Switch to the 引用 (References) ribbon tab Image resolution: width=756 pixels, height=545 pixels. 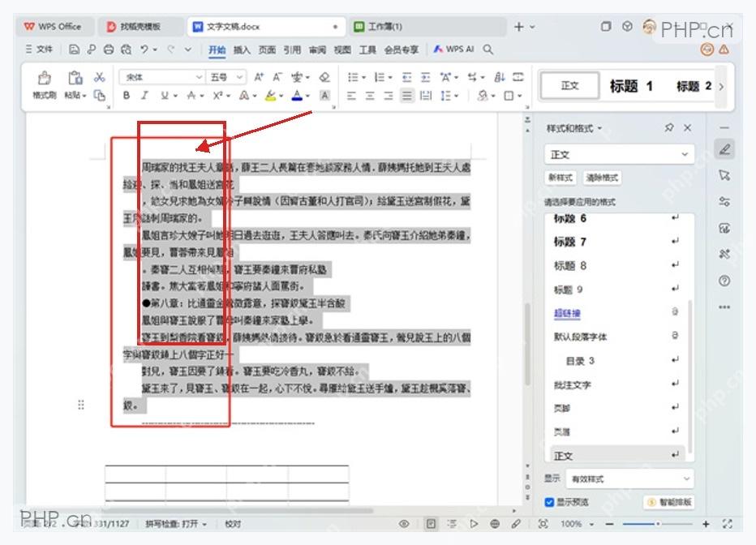point(292,49)
